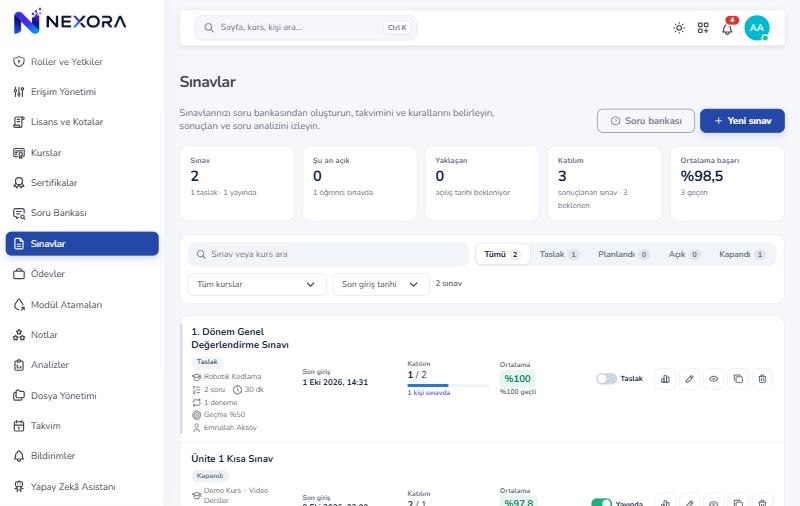Click the Katılım stat card
This screenshot has width=800, height=506.
coord(605,183)
